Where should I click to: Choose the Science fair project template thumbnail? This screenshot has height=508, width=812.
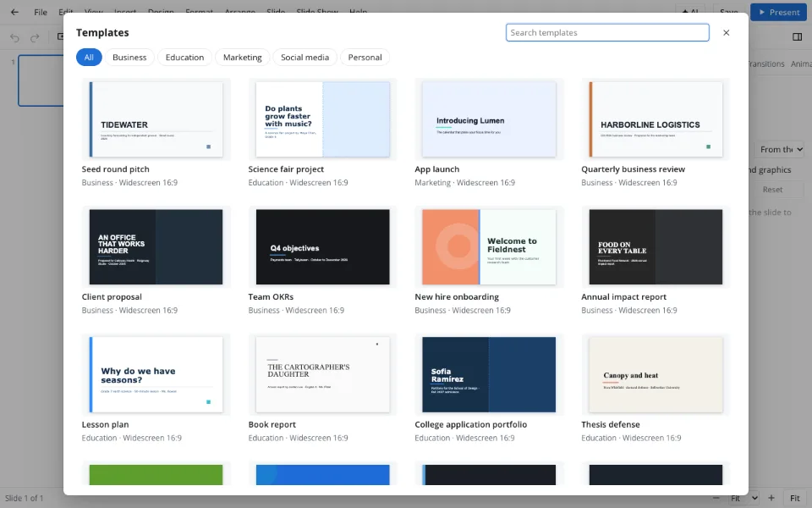322,119
